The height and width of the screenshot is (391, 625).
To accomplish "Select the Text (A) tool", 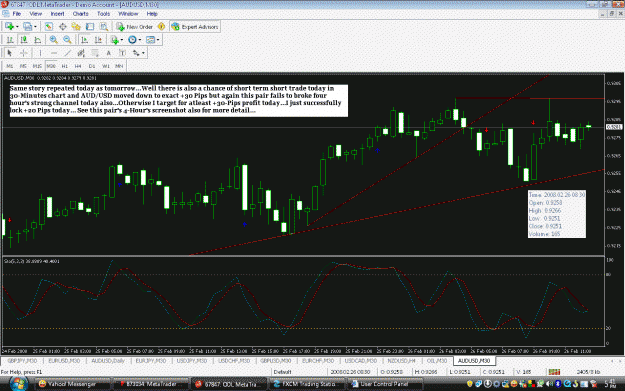I will (108, 53).
